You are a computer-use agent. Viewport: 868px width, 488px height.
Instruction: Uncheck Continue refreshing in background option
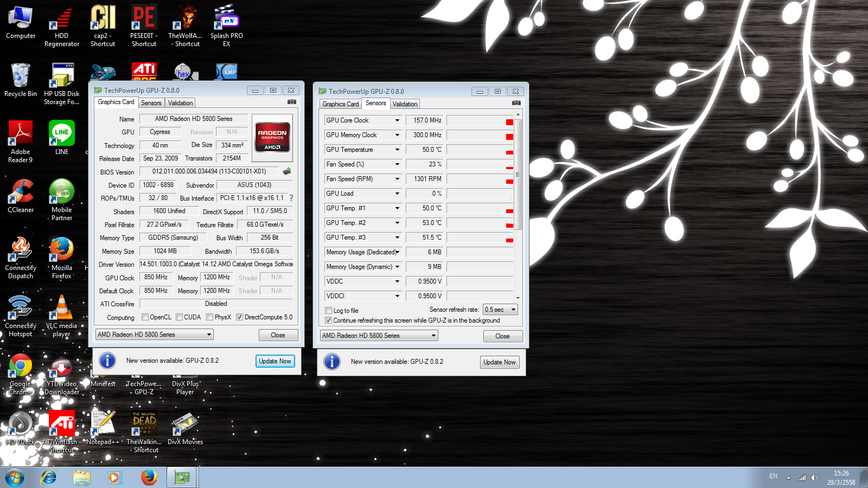coord(328,320)
